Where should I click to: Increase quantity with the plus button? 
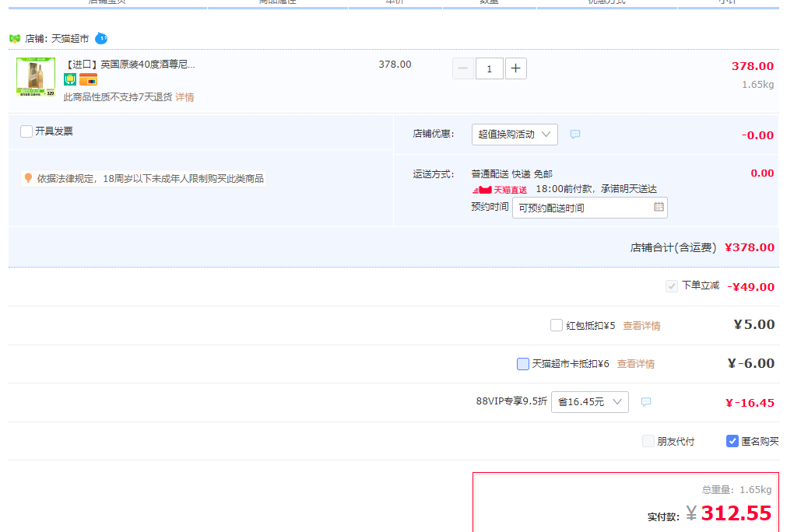point(516,68)
